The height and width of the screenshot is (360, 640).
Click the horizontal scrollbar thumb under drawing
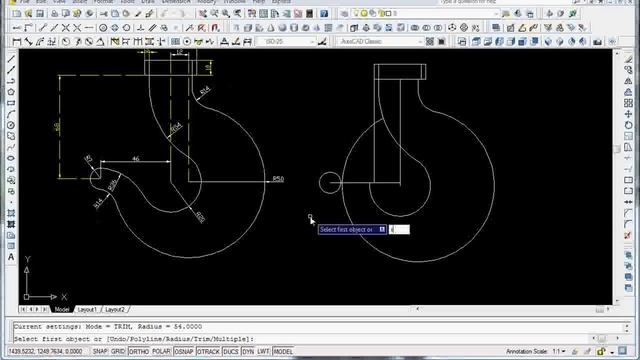(599, 310)
